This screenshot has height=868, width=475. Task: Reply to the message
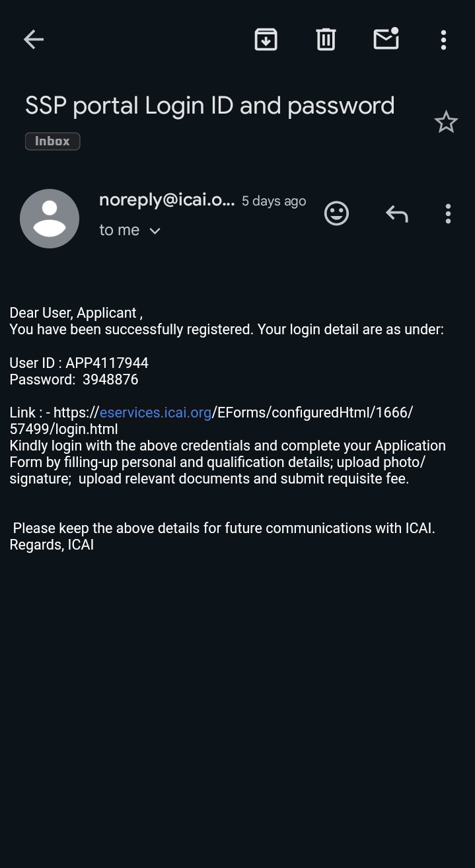click(396, 213)
